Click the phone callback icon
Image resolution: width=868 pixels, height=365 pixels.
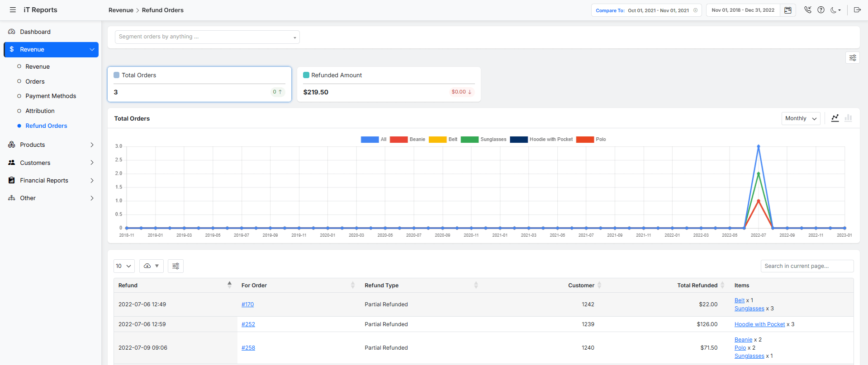(807, 10)
